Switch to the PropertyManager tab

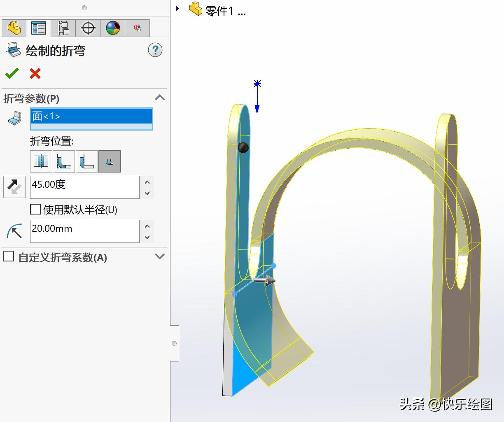pyautogui.click(x=39, y=28)
